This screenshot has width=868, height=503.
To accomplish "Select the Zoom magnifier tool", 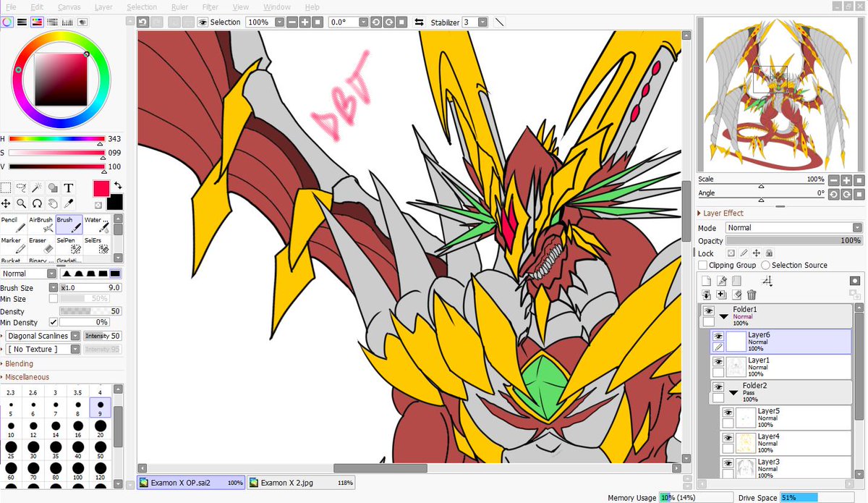I will (22, 203).
